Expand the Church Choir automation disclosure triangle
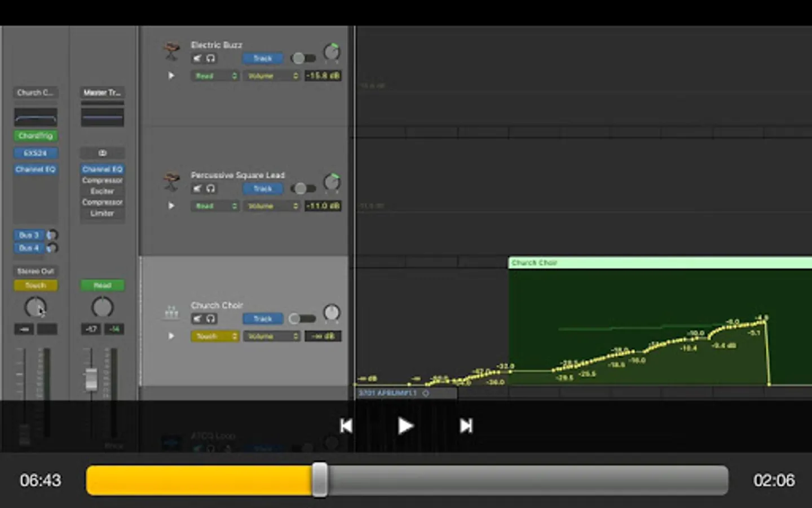Viewport: 812px width, 508px height. (x=171, y=336)
